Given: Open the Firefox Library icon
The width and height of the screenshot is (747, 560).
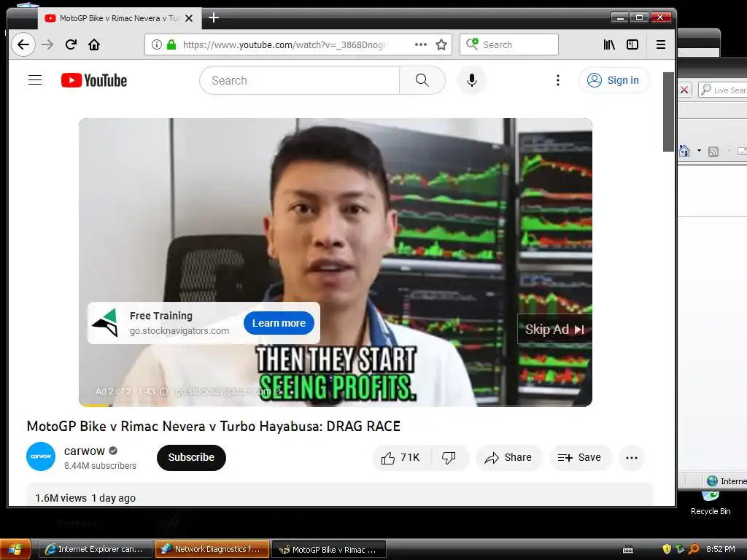Looking at the screenshot, I should coord(609,44).
